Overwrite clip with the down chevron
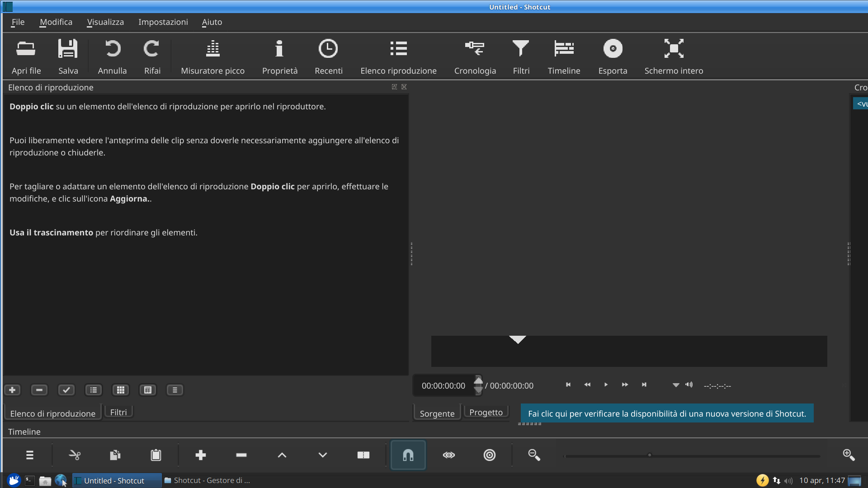Viewport: 868px width, 488px height. tap(323, 455)
